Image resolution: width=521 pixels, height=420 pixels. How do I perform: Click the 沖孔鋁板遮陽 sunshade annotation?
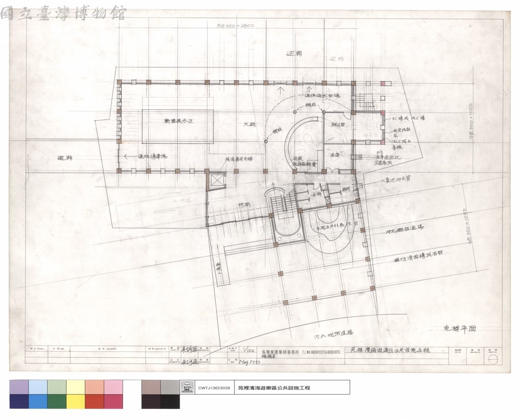[x=404, y=230]
